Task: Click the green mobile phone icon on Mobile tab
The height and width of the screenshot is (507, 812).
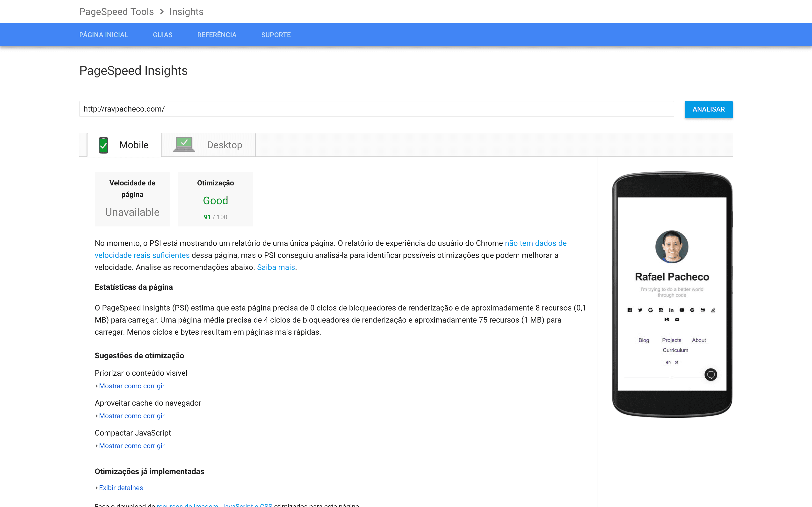Action: [x=103, y=145]
